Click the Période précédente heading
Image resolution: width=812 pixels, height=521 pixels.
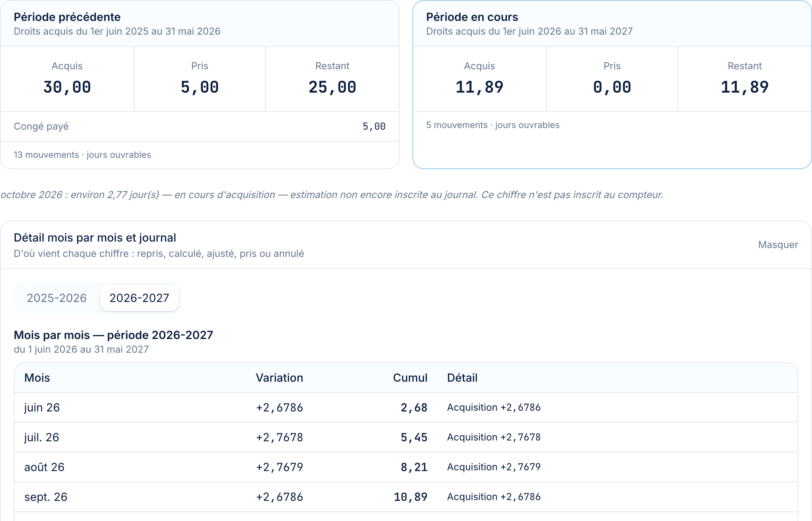(x=67, y=17)
